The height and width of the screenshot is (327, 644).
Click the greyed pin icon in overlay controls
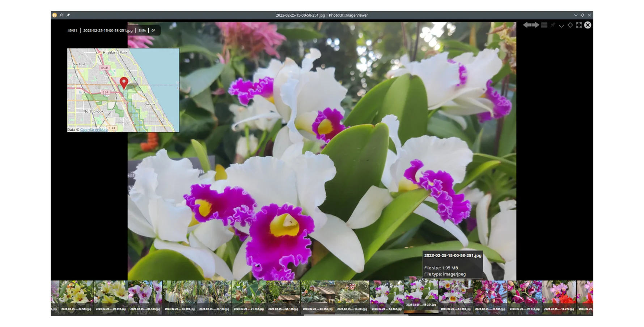pyautogui.click(x=553, y=25)
